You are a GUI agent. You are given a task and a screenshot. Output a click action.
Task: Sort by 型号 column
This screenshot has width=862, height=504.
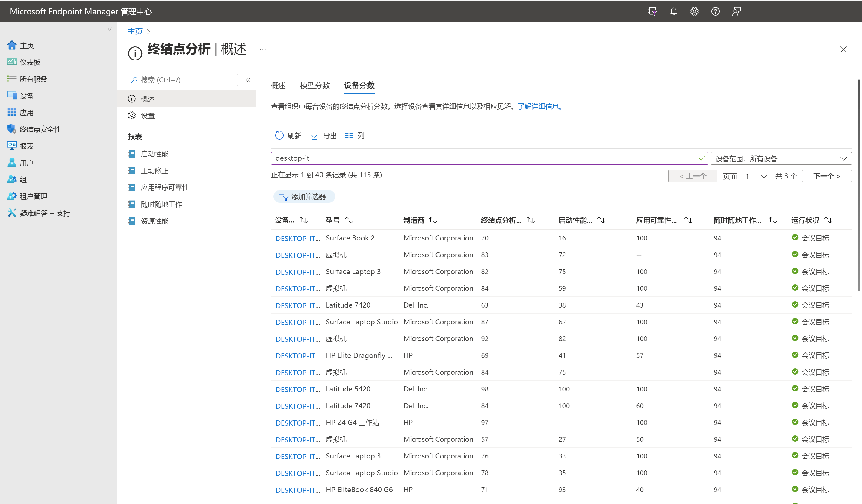349,220
